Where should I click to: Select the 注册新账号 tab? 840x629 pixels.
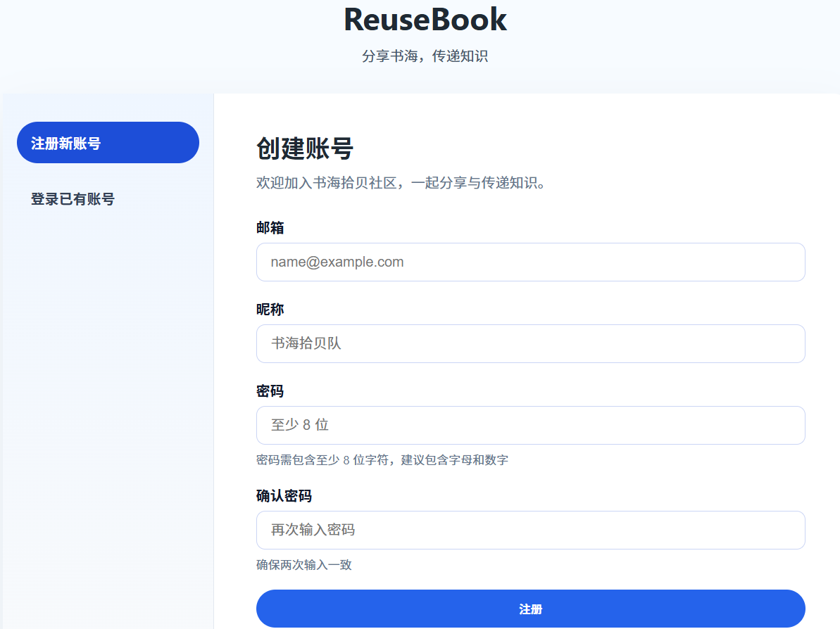(x=108, y=142)
